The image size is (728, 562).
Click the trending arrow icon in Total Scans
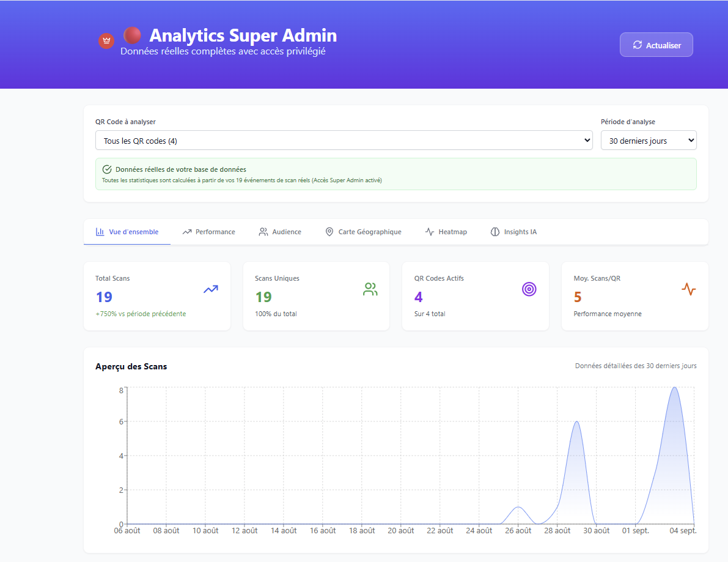coord(211,289)
